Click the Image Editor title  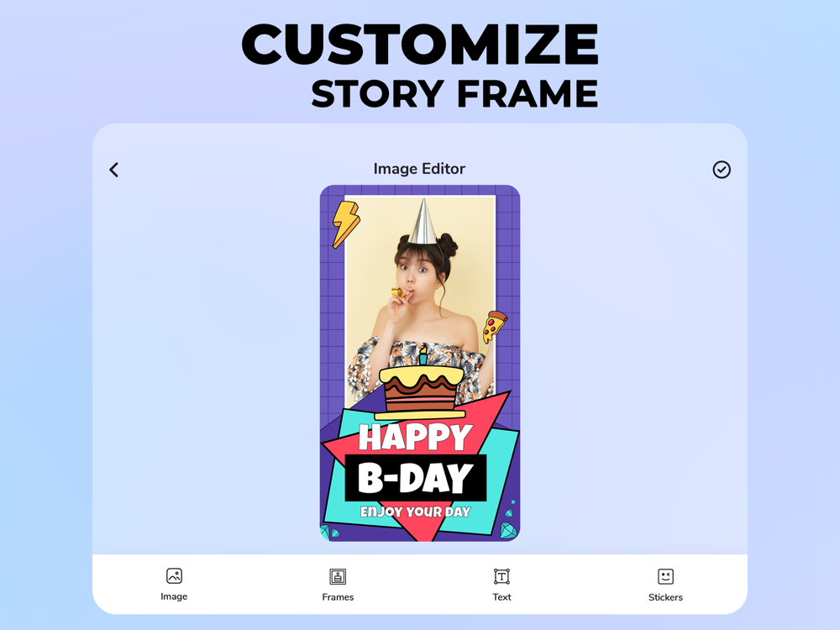coord(419,169)
